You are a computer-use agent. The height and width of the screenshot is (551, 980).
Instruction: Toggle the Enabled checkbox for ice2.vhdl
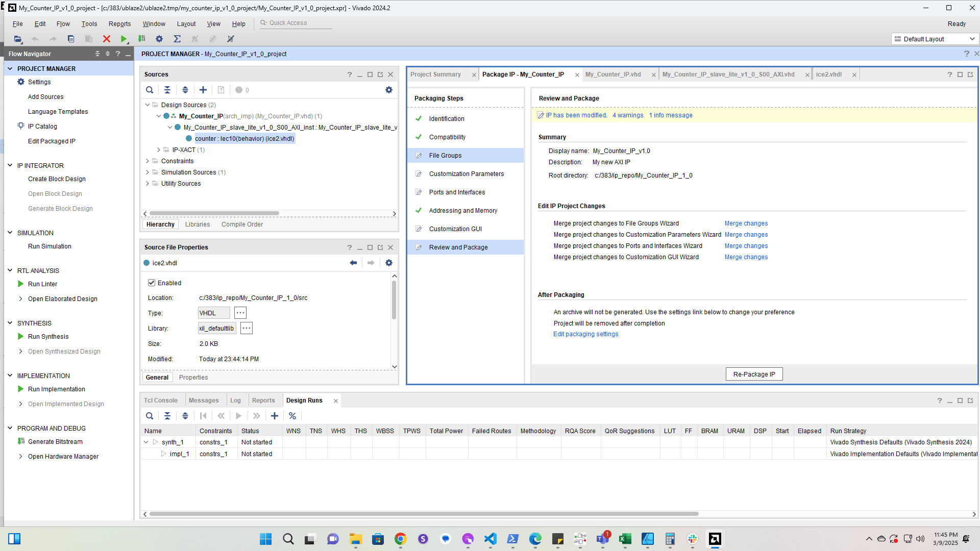pyautogui.click(x=152, y=283)
